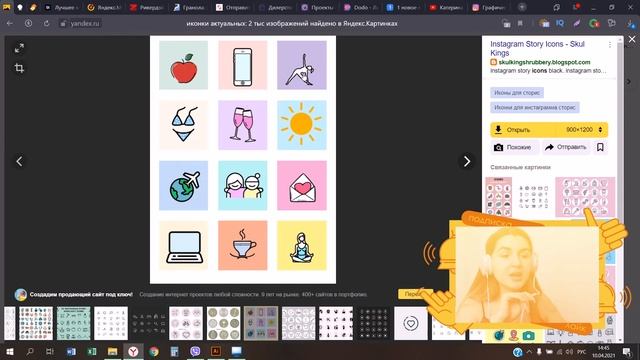Viewport: 640px width, 360px height.
Task: Select the colorful icons set thumbnail in the strip
Action: (x=36, y=323)
